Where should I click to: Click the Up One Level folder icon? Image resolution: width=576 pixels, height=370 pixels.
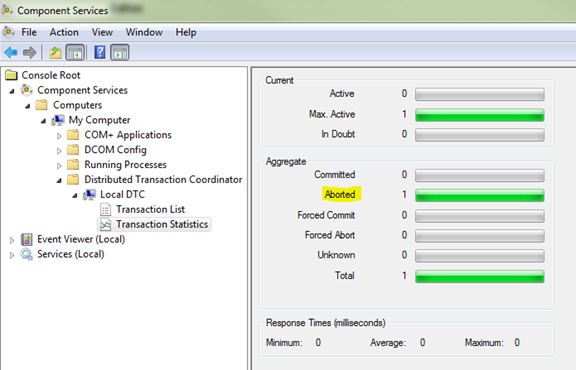tap(55, 53)
